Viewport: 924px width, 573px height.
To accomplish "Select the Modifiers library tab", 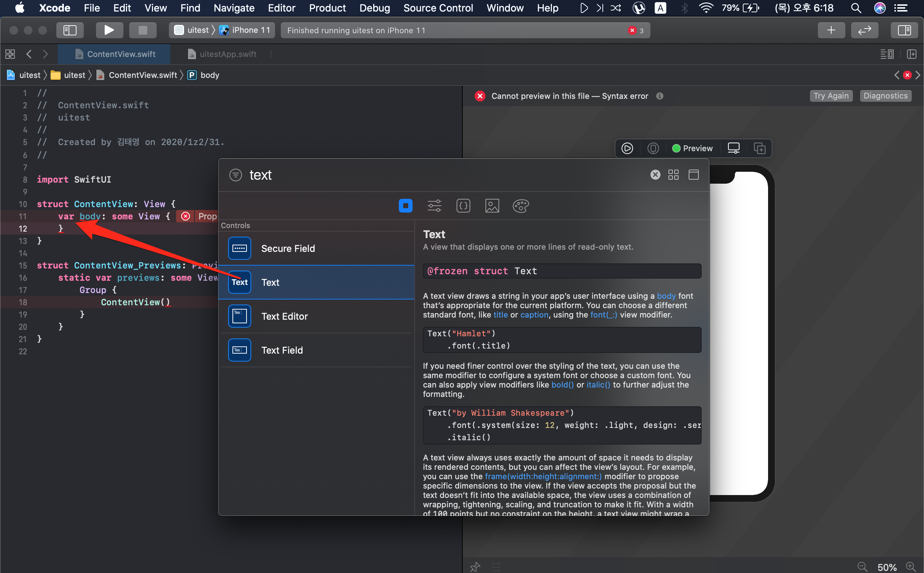I will pos(434,206).
